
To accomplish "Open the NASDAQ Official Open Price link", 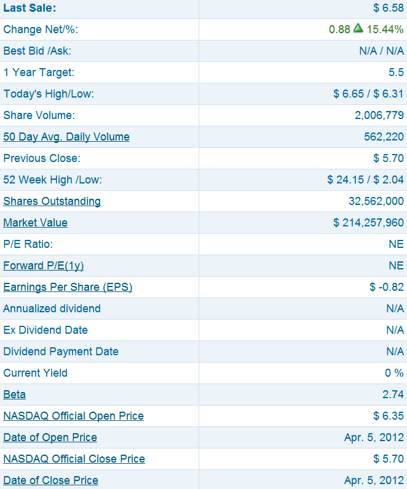I will (x=73, y=416).
